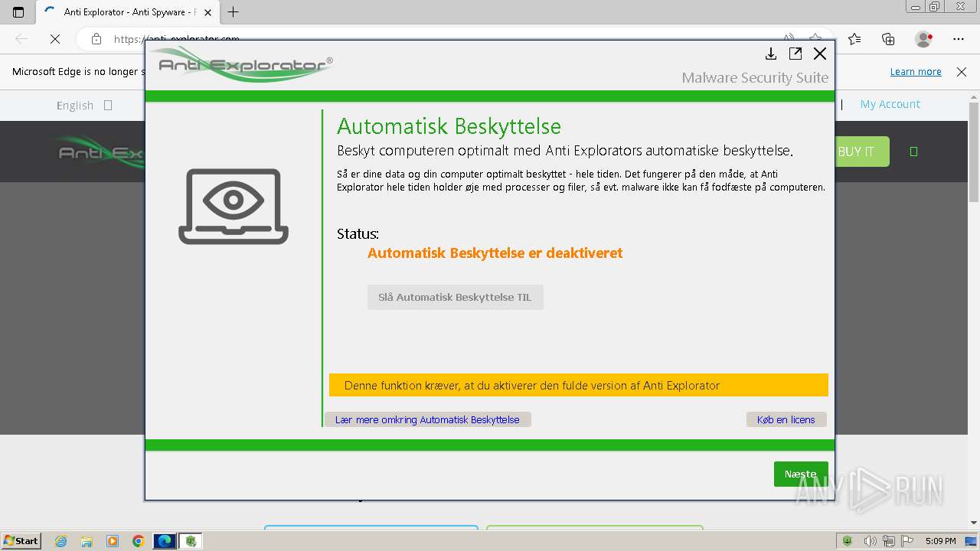Click the Show desktop button
Screen dimensions: 980x551
(972, 541)
